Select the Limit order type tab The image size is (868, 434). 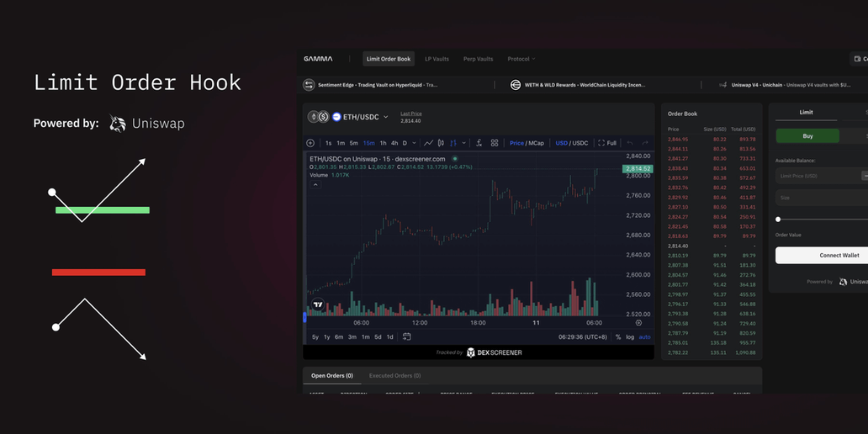coord(806,113)
